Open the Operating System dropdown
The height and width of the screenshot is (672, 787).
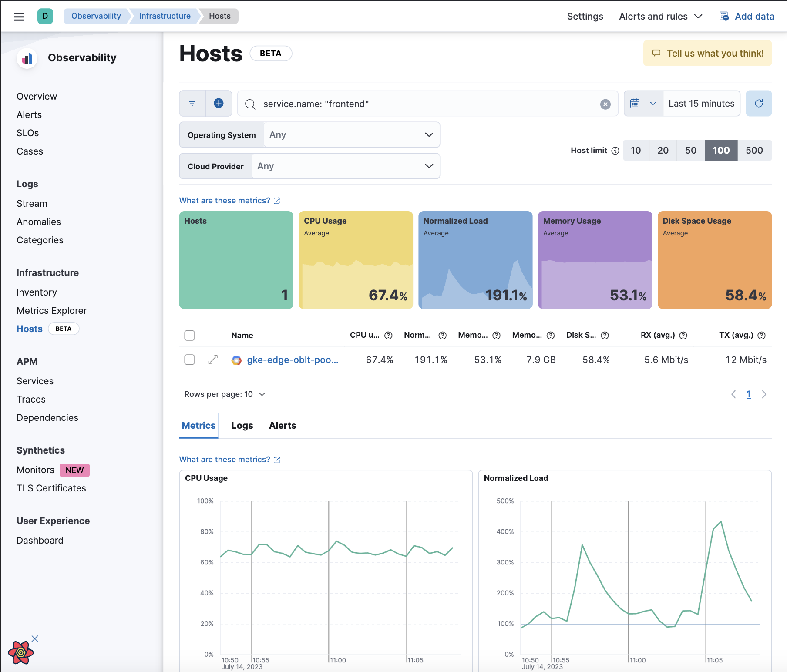pos(352,135)
